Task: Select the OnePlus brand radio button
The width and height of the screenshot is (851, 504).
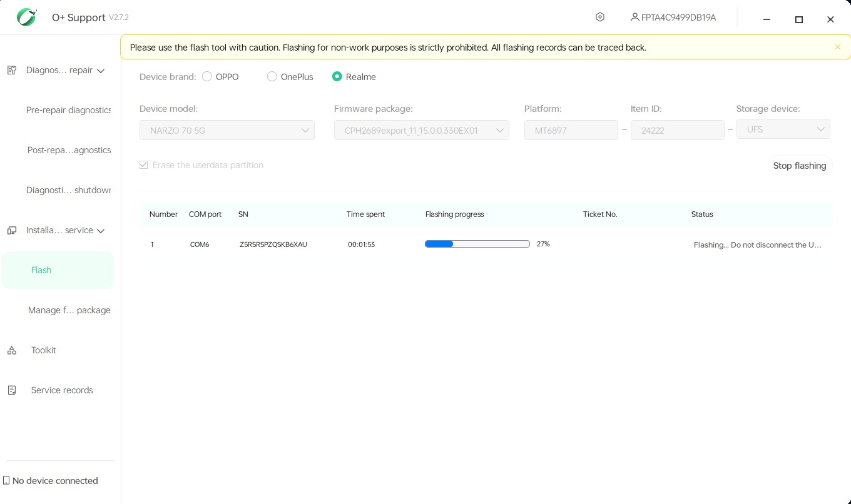Action: pyautogui.click(x=272, y=76)
